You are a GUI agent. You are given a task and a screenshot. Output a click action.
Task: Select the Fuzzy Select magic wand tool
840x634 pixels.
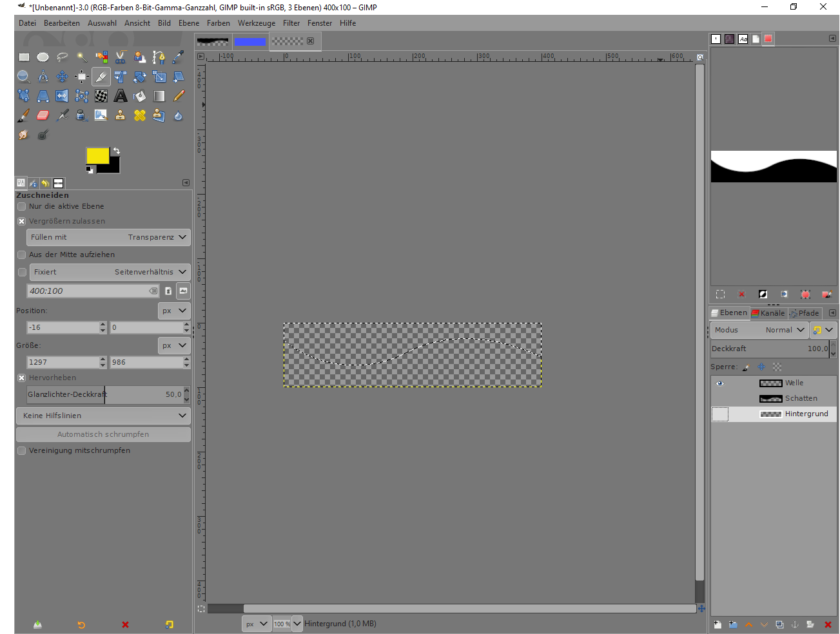[x=82, y=57]
